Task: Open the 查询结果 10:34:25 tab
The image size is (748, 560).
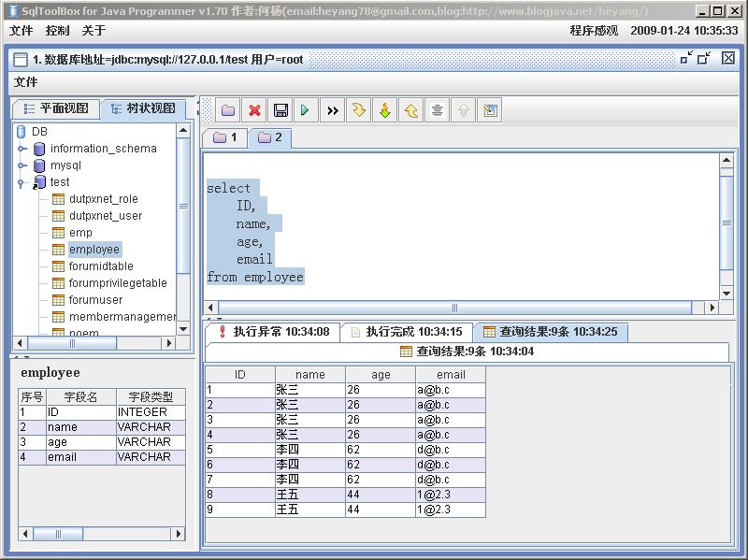Action: click(551, 332)
